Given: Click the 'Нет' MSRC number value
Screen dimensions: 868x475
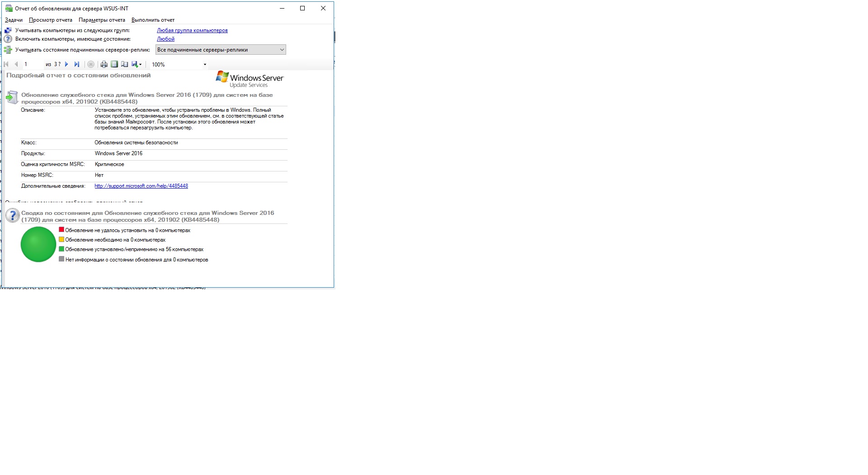Looking at the screenshot, I should (x=99, y=175).
